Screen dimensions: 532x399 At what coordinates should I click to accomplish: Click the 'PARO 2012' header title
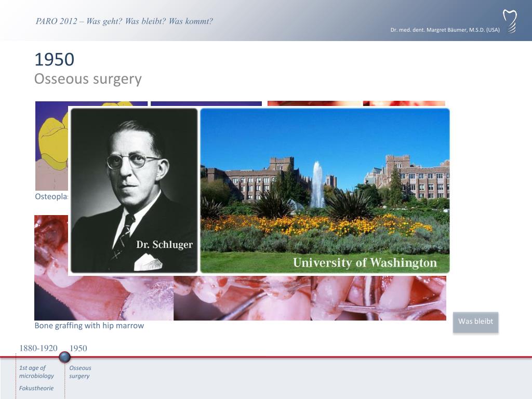124,21
